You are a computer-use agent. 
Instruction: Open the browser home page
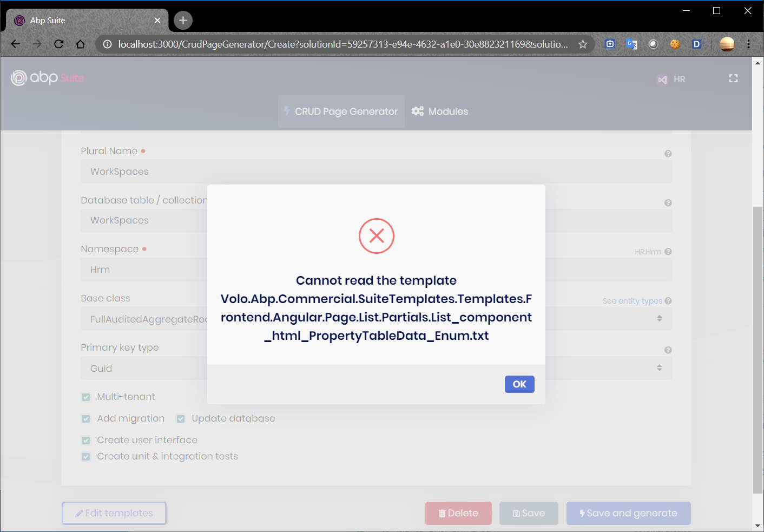point(81,44)
